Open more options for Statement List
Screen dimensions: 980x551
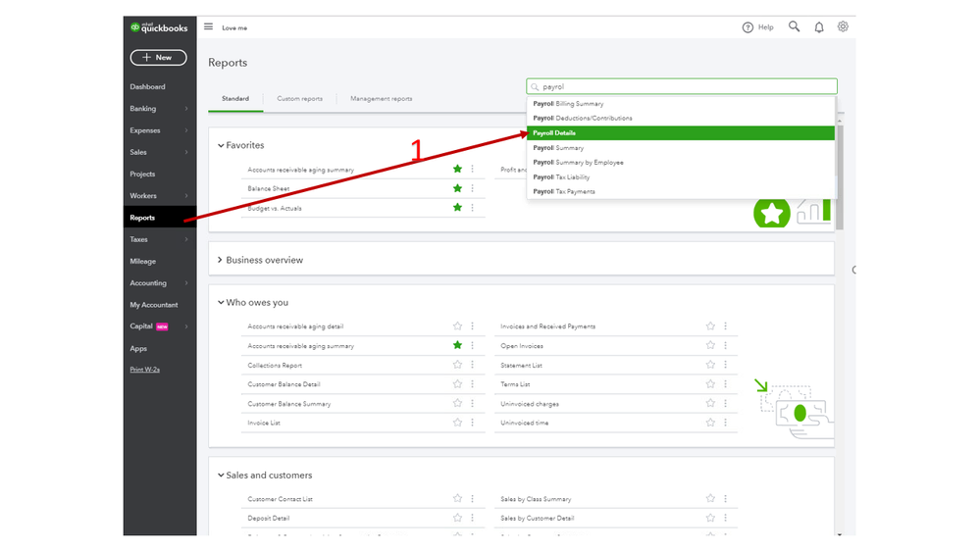[x=725, y=365]
